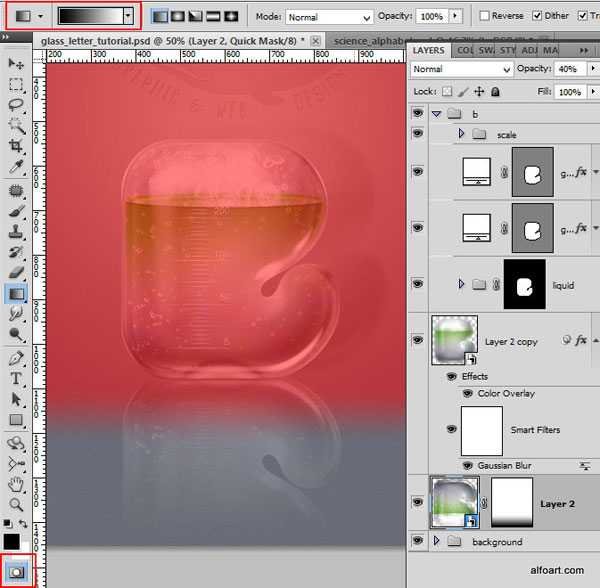Select the Path Selection tool
The height and width of the screenshot is (588, 600).
pos(16,399)
